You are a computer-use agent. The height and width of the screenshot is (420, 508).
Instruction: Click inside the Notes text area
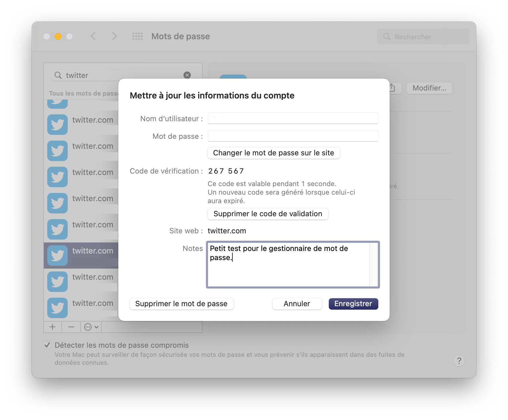tap(288, 265)
